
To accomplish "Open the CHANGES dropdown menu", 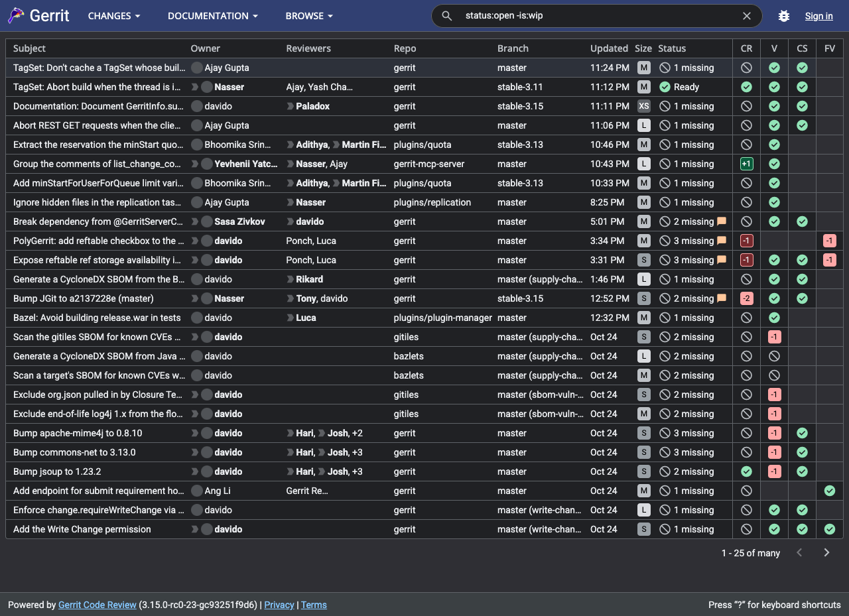I will point(114,16).
